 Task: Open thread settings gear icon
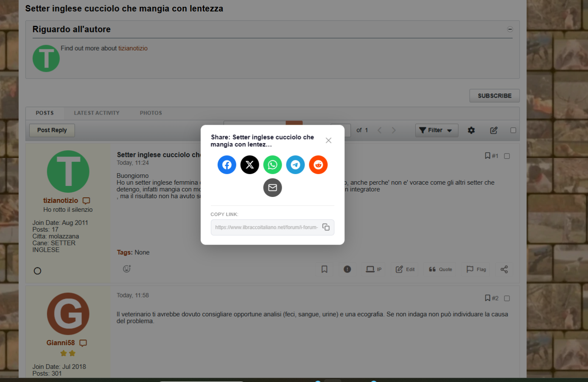pos(471,130)
